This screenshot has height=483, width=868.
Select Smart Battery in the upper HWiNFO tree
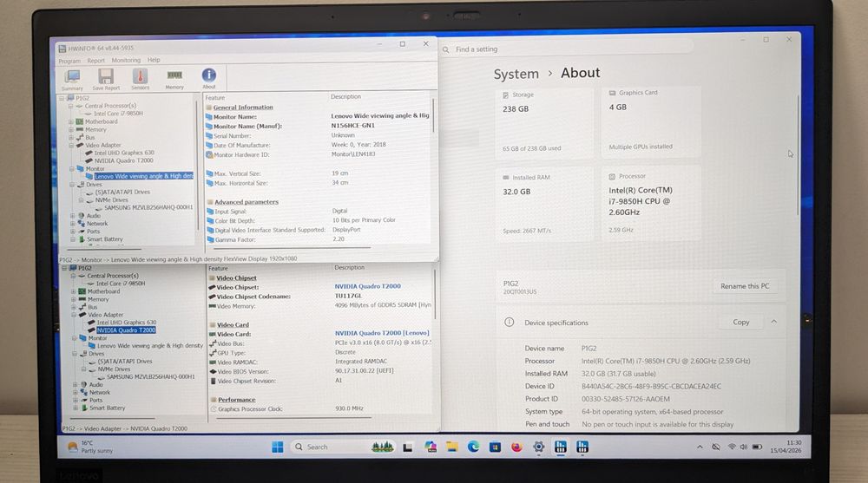(105, 239)
